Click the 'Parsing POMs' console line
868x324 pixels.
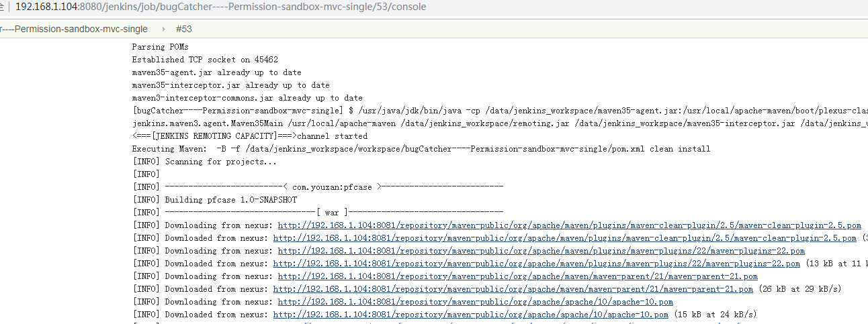tap(160, 47)
